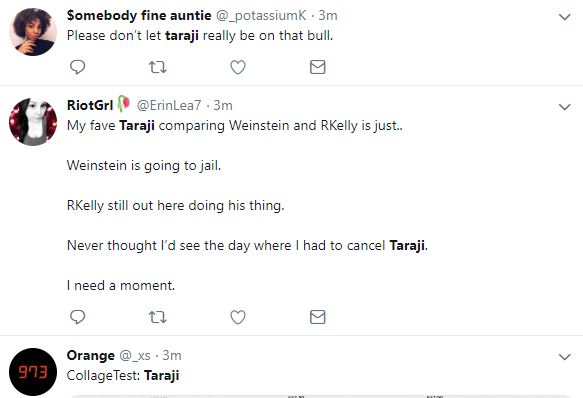
Task: Open the Orange display name
Action: [91, 356]
